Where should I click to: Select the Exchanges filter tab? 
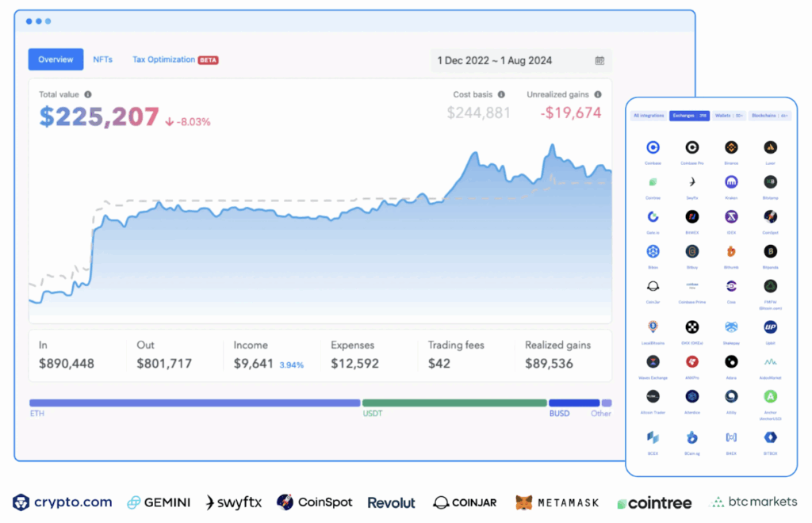pyautogui.click(x=689, y=116)
